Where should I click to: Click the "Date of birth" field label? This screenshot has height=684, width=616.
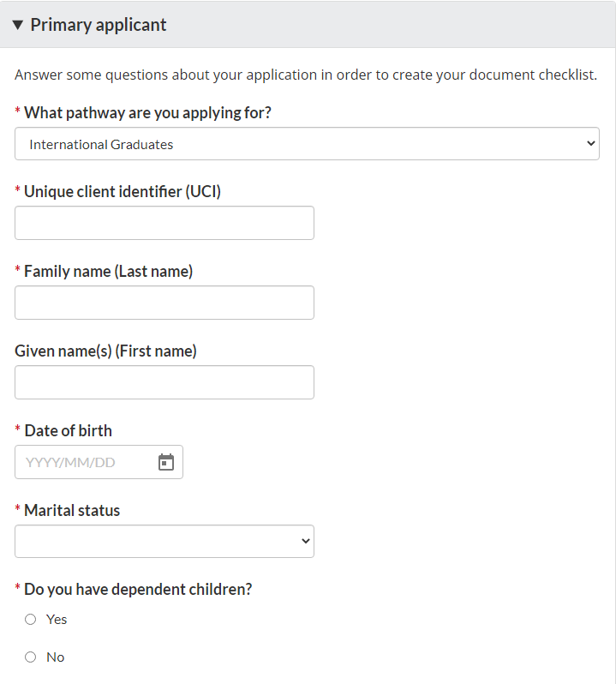(68, 430)
